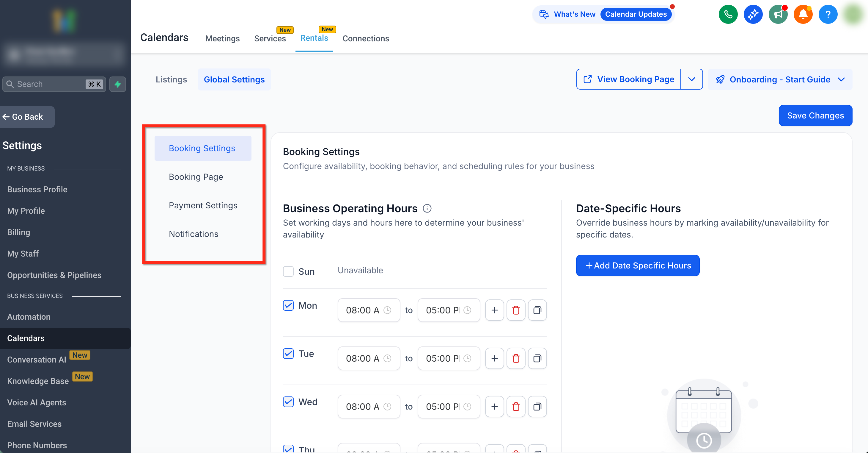The width and height of the screenshot is (868, 453).
Task: Click the megaphone announcements icon
Action: coord(778,14)
